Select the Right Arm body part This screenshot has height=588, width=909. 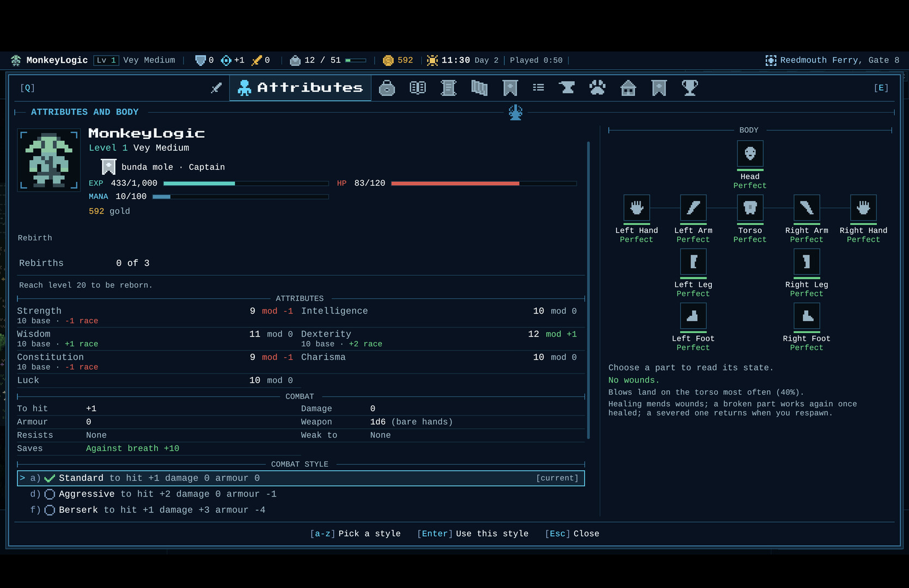click(x=807, y=208)
